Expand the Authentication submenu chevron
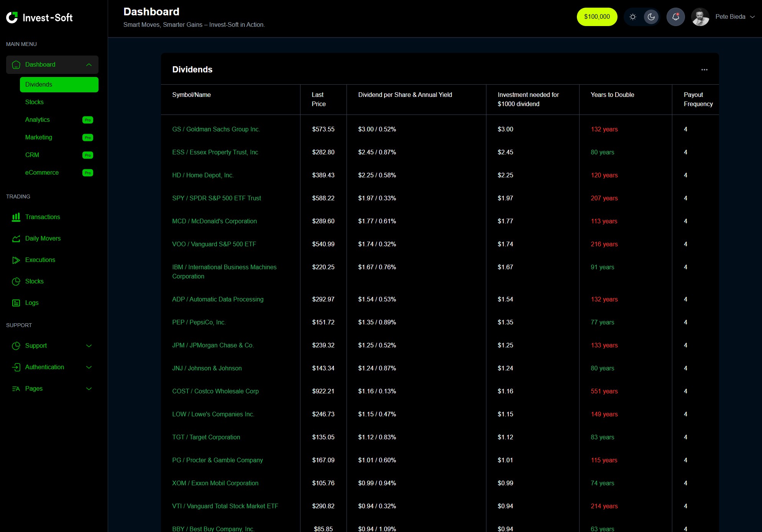This screenshot has height=532, width=762. click(89, 367)
